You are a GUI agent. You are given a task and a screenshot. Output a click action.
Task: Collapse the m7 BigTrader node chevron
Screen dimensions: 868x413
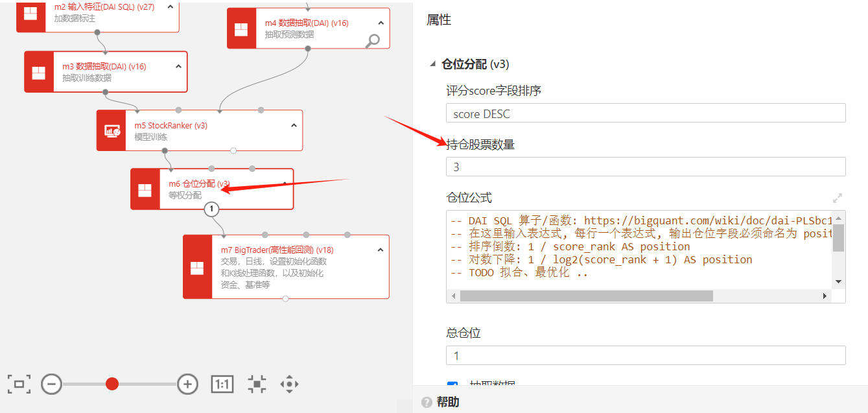(x=381, y=250)
